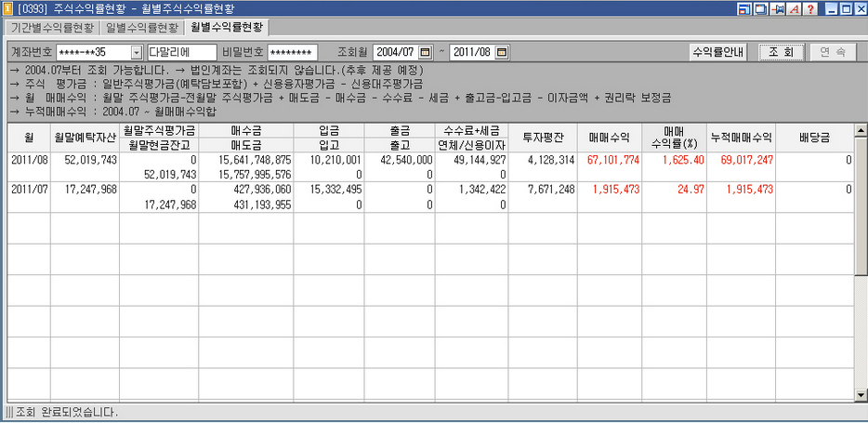Viewport: 868px width, 423px height.
Task: Click the 수익률안내 button
Action: coord(718,52)
